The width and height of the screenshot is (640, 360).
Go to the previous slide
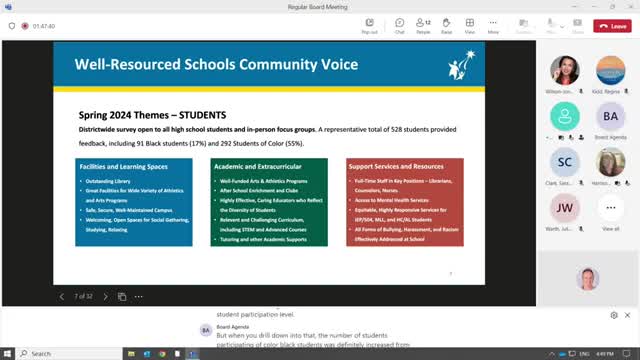(62, 297)
